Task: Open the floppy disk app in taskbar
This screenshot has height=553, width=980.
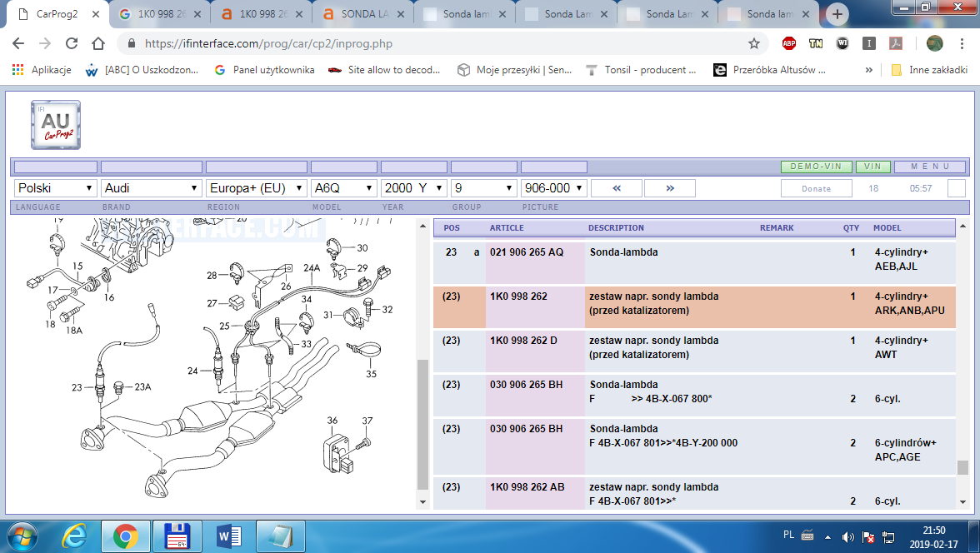Action: (177, 536)
